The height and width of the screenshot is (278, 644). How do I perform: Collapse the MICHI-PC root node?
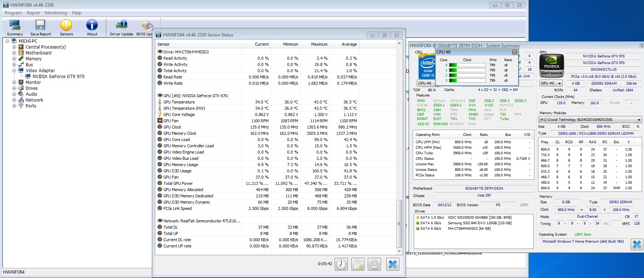point(7,41)
